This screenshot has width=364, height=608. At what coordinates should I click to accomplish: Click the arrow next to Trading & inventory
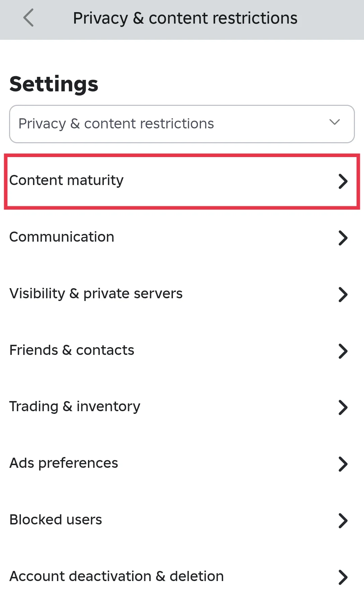pos(343,407)
